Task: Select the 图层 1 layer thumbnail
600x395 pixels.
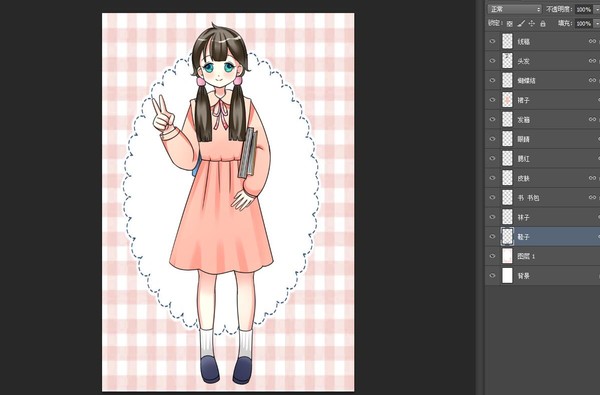Action: click(x=507, y=256)
